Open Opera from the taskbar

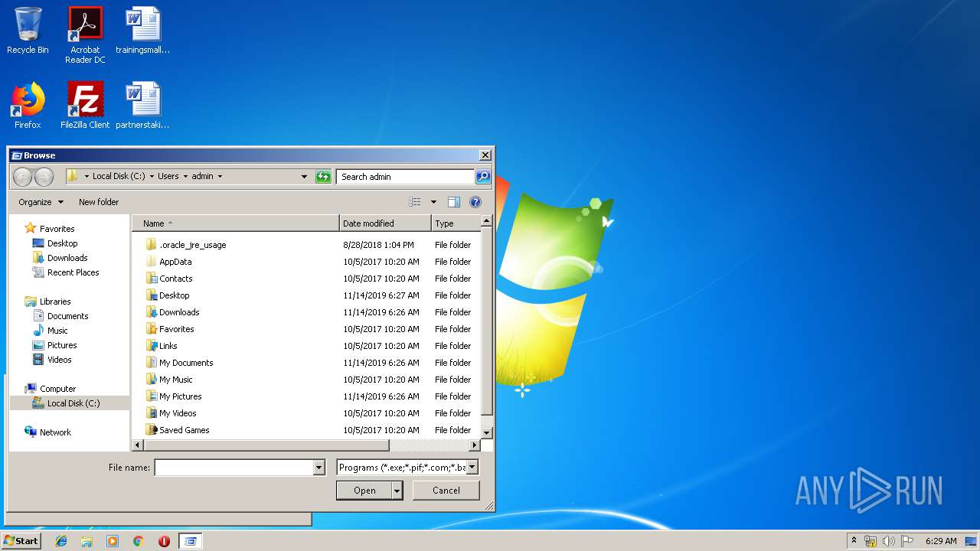164,541
